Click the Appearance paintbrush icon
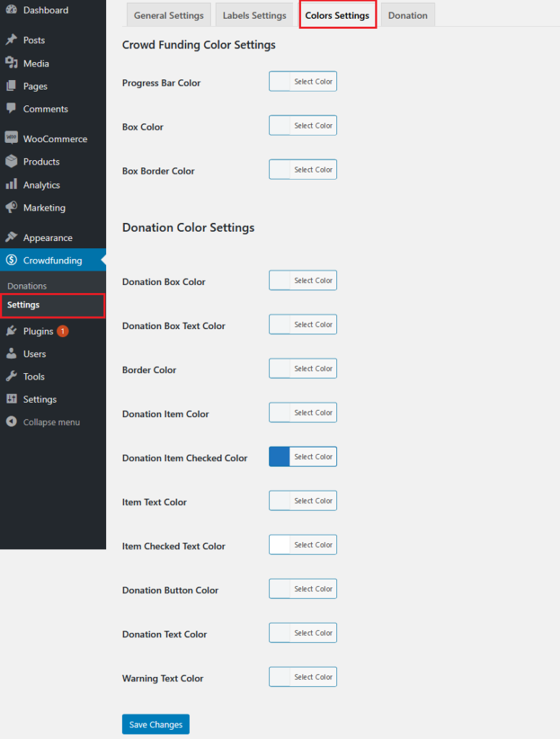 click(12, 237)
